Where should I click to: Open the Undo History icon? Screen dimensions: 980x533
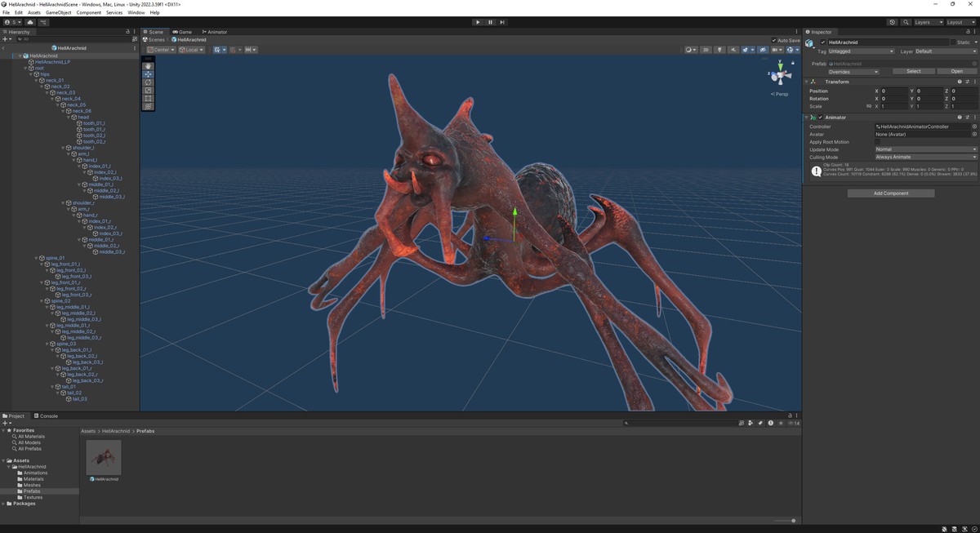(x=892, y=22)
